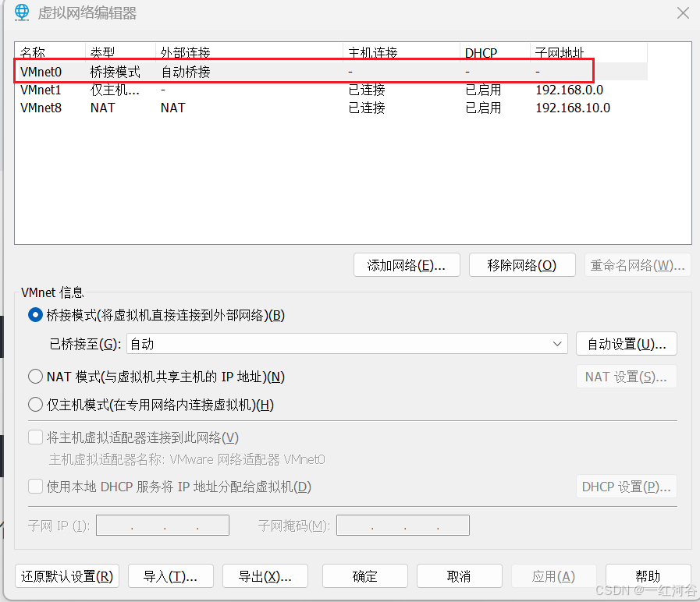
Task: Select 桥接模式 radio button
Action: (x=35, y=315)
